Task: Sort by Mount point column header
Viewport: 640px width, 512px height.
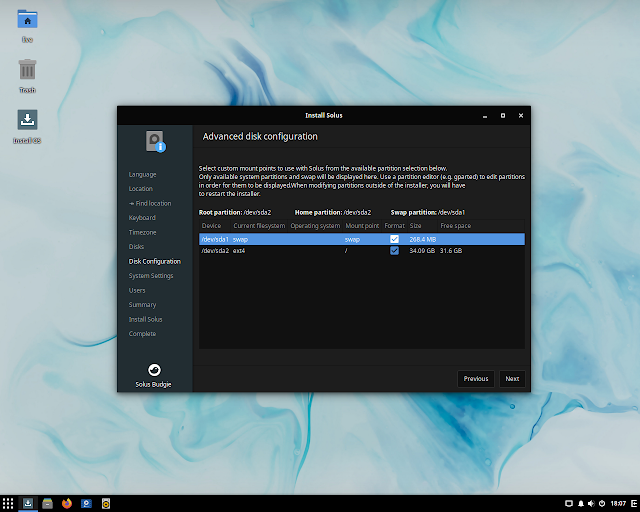Action: (x=362, y=226)
